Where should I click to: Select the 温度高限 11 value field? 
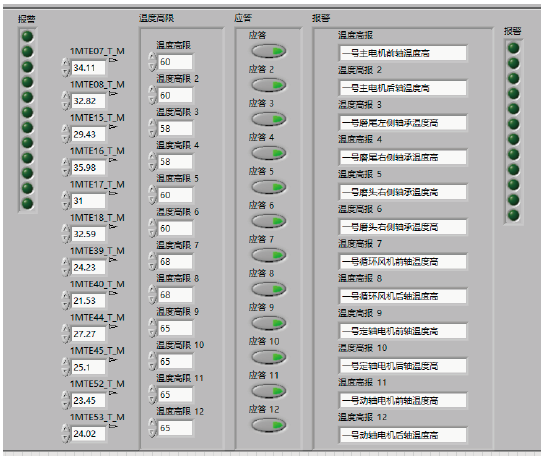(x=175, y=395)
